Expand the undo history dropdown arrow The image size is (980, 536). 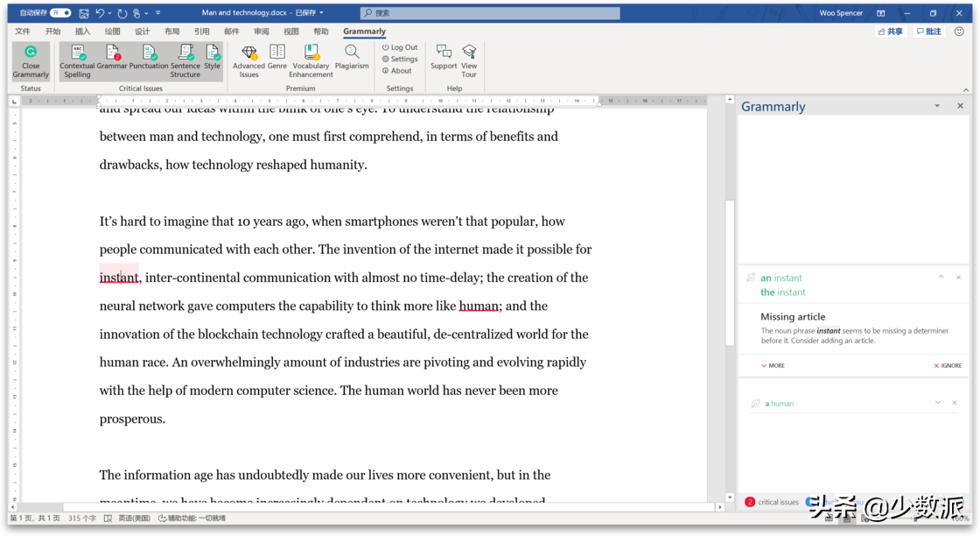[110, 13]
